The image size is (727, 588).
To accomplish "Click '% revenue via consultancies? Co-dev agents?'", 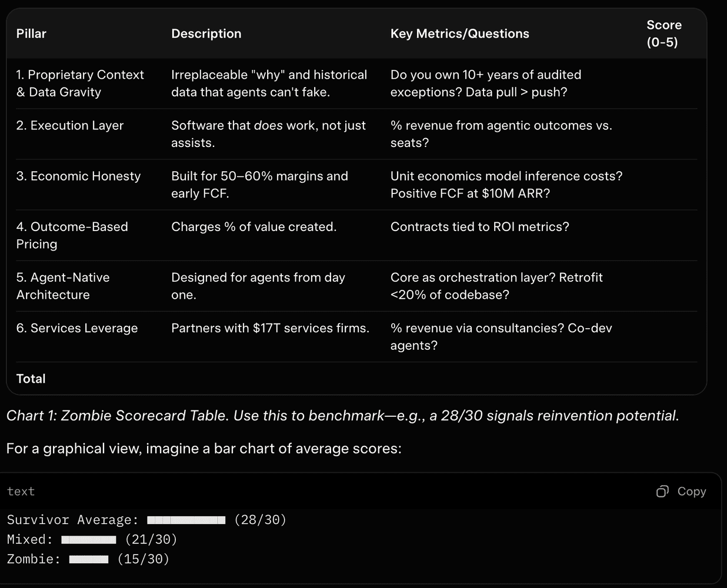I will coord(501,336).
